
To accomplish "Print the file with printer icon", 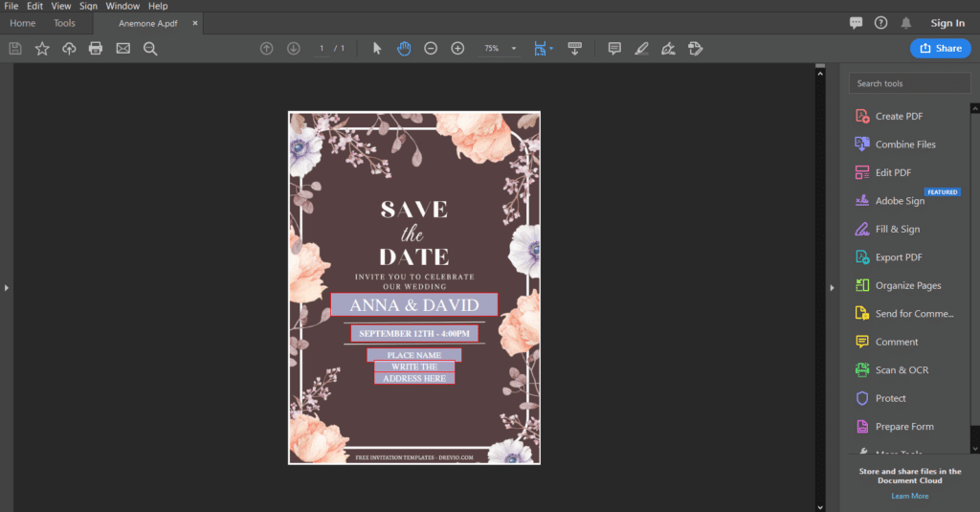I will [x=96, y=48].
